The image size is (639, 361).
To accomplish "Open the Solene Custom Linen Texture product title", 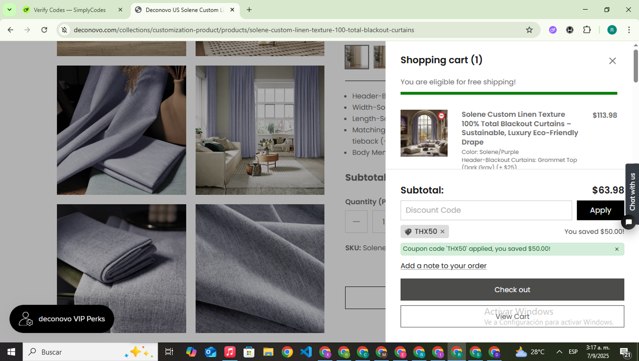I will pyautogui.click(x=520, y=128).
